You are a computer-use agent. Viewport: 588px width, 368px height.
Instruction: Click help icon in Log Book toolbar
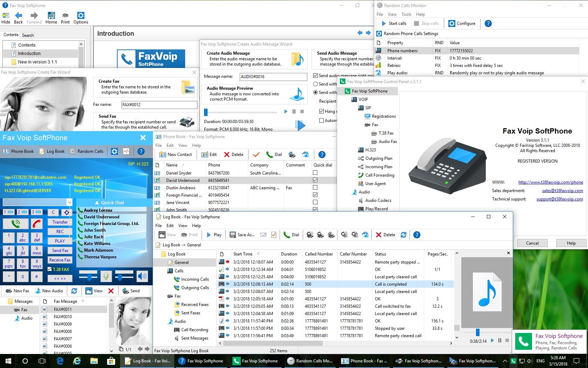(416, 235)
